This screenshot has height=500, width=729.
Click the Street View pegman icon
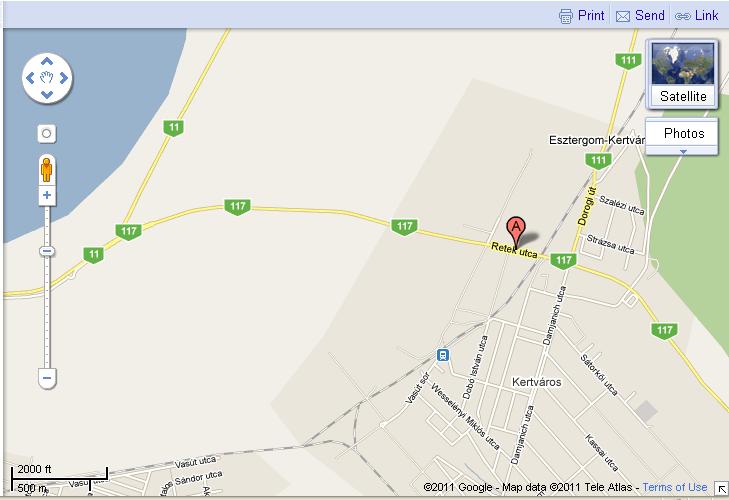pos(46,169)
